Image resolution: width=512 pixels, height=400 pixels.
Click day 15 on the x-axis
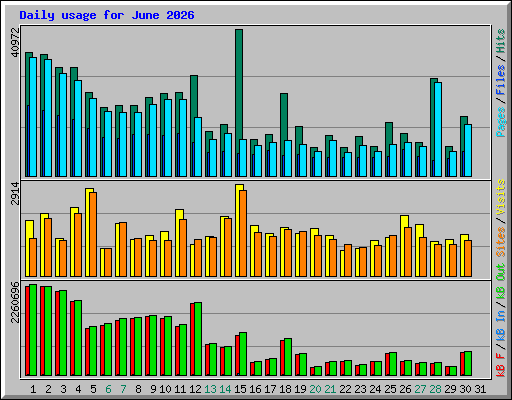point(240,389)
